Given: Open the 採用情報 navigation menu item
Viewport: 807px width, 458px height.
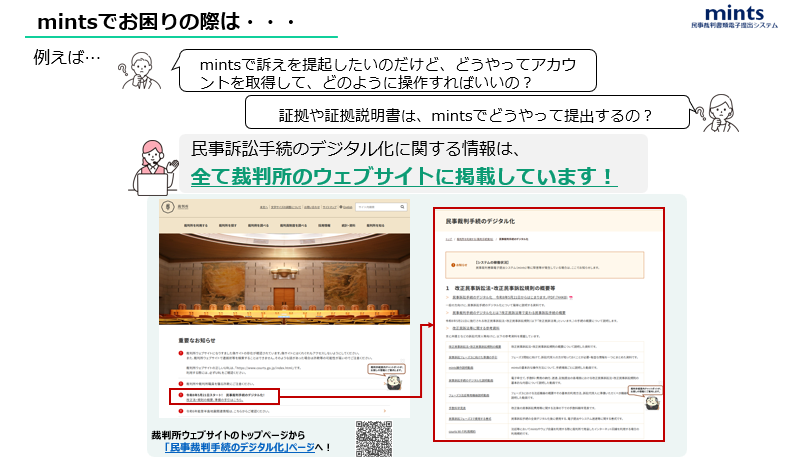Looking at the screenshot, I should (x=324, y=225).
